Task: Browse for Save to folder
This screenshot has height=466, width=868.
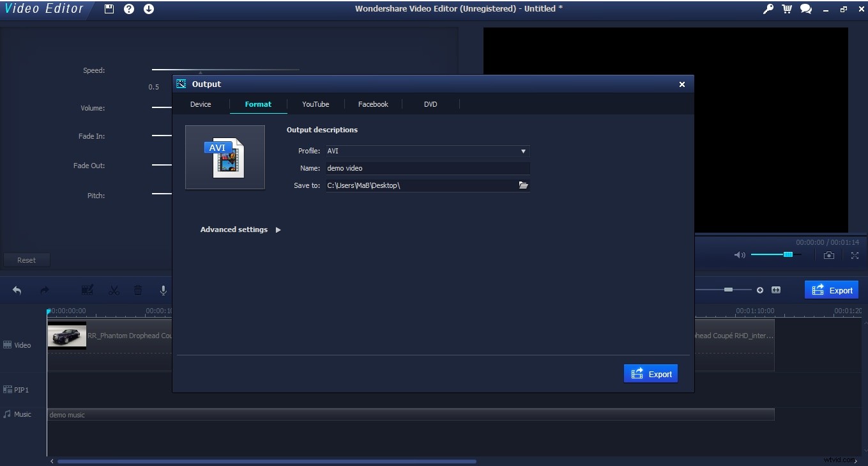Action: [x=524, y=185]
